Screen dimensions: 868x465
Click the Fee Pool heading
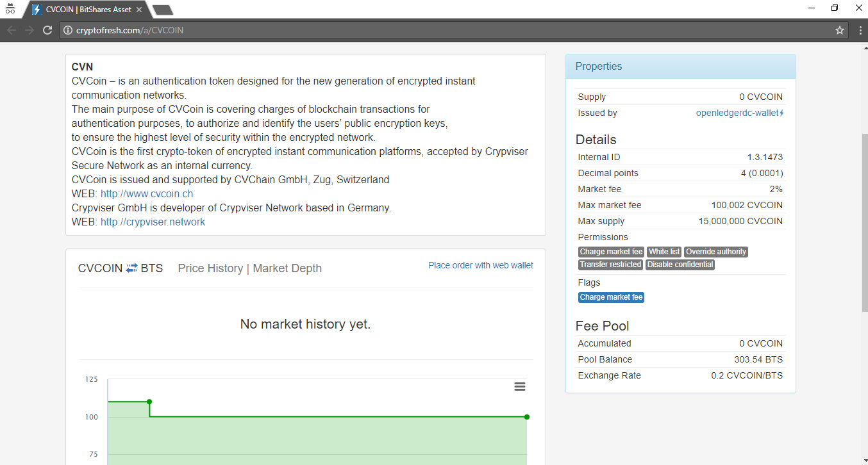[602, 326]
